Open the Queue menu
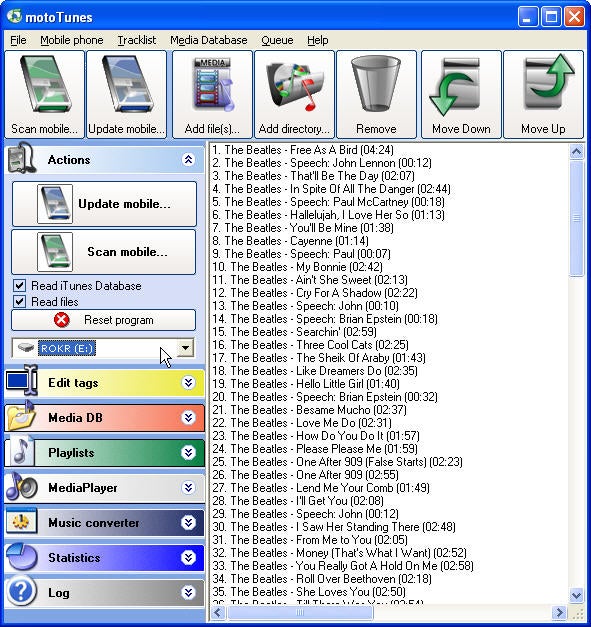The width and height of the screenshot is (591, 627). pyautogui.click(x=277, y=40)
